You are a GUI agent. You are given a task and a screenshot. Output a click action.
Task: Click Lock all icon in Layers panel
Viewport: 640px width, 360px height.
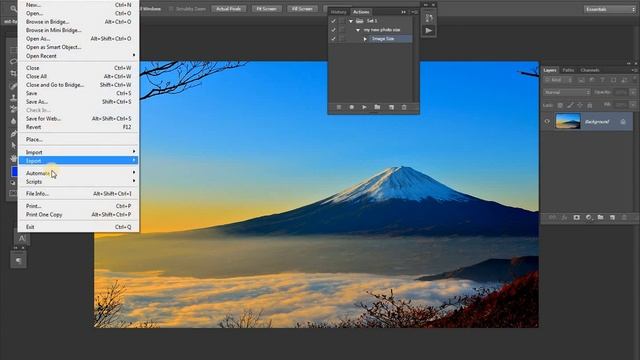coord(589,105)
